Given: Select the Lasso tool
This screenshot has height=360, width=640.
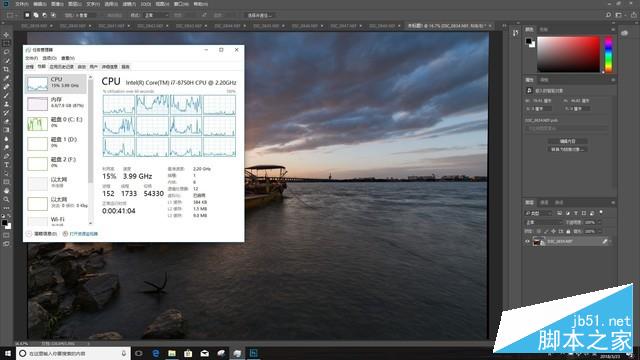Looking at the screenshot, I should click(6, 52).
